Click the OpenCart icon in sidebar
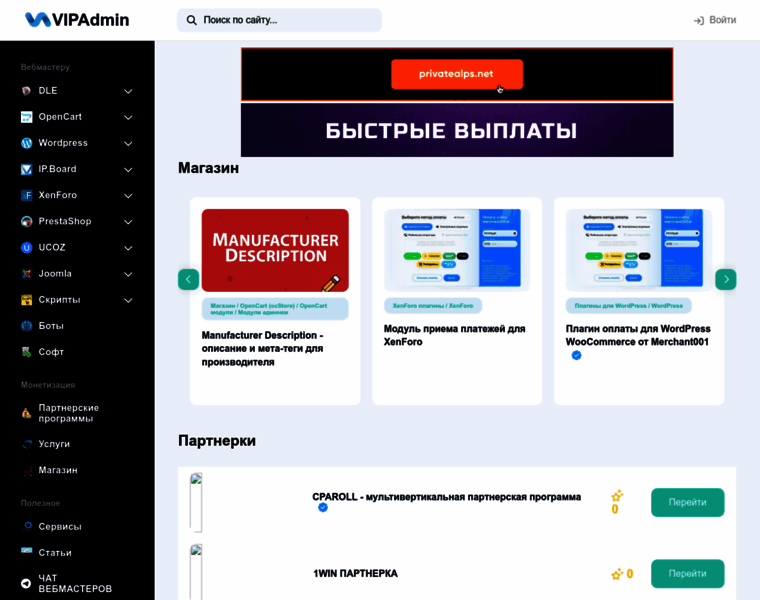760x600 pixels. click(x=27, y=117)
